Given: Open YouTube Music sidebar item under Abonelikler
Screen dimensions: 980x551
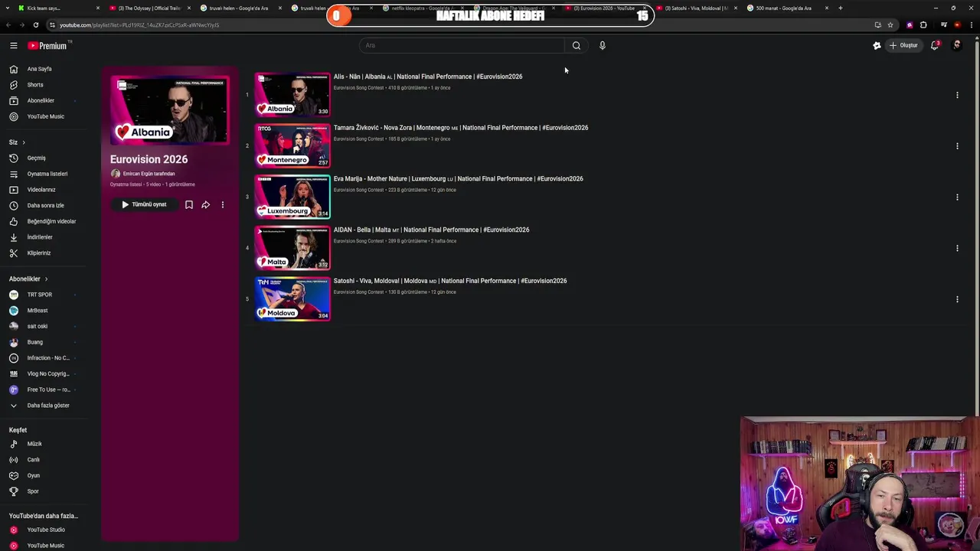Looking at the screenshot, I should [44, 116].
